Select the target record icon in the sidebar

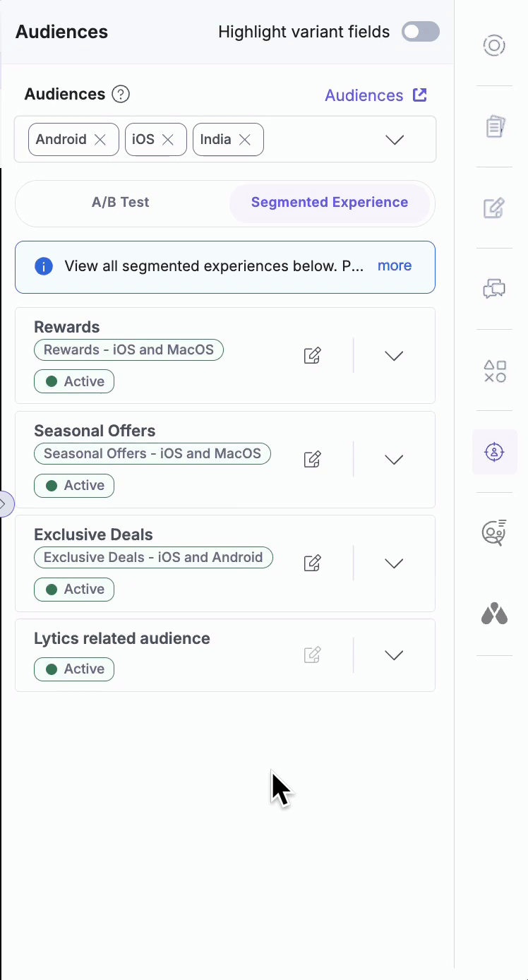[494, 45]
